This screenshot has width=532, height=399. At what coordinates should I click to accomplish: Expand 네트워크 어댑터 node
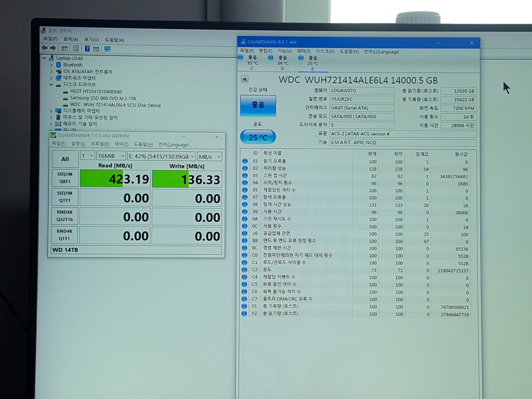pos(51,78)
